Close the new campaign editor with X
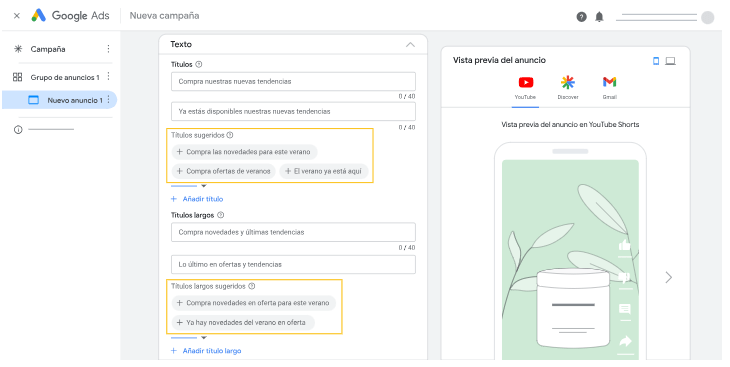Image resolution: width=730 pixels, height=367 pixels. tap(17, 16)
